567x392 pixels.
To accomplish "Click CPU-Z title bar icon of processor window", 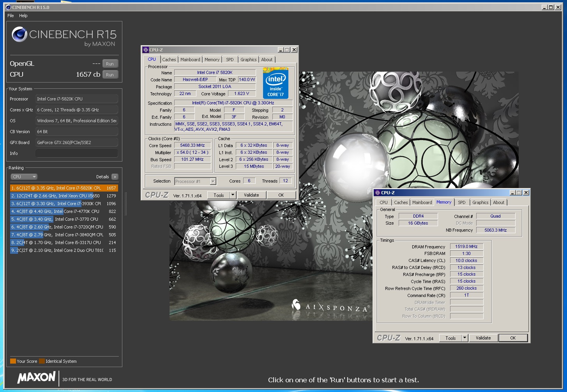I will tap(146, 50).
